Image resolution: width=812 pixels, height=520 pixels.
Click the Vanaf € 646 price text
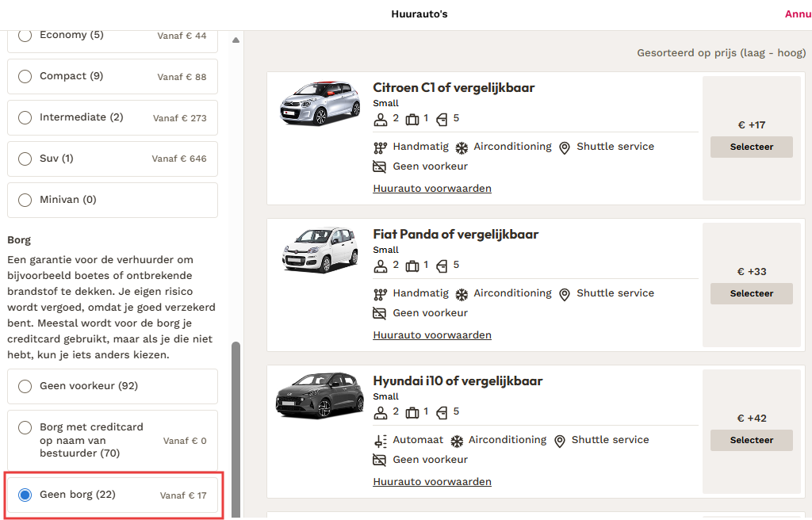179,159
